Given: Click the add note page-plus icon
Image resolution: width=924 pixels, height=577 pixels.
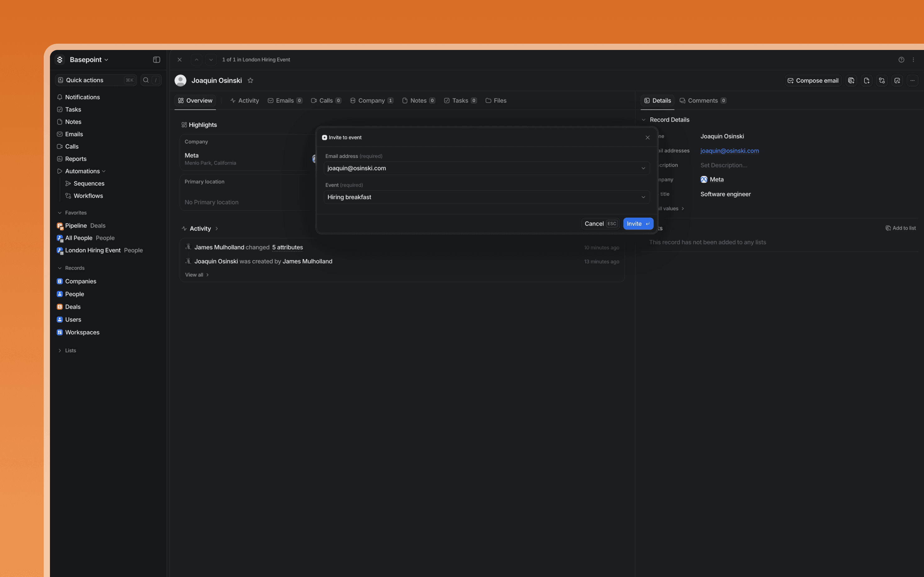Looking at the screenshot, I should [866, 81].
